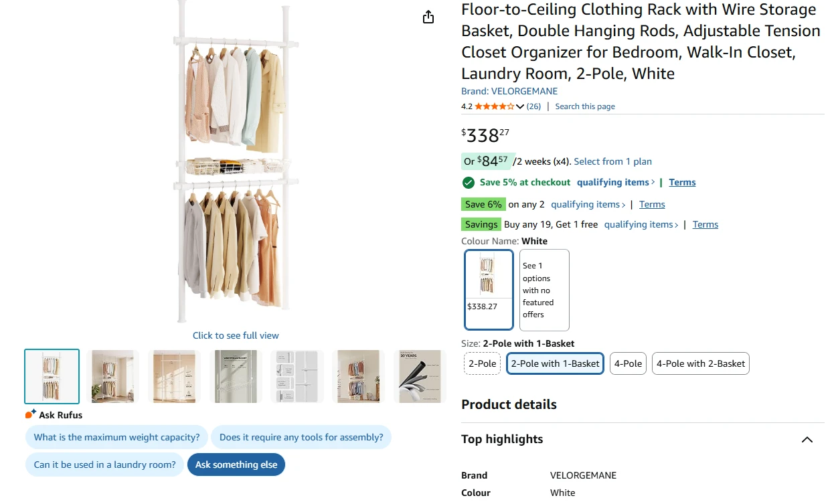View the wire basket closeup thumbnail
The width and height of the screenshot is (832, 504).
tap(236, 376)
